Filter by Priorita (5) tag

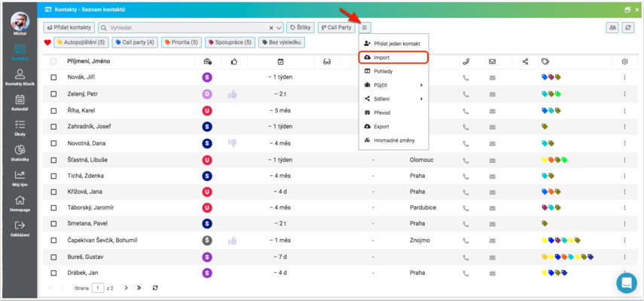click(x=181, y=42)
